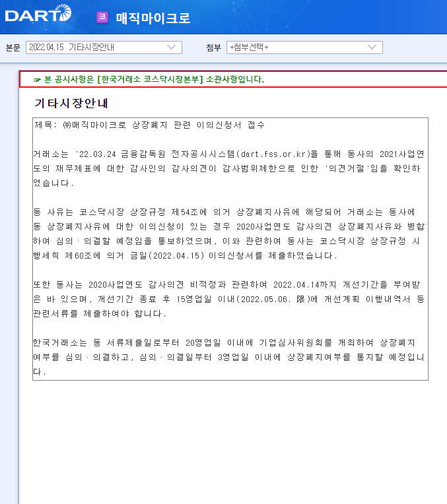Click the purple KOSDAQ 코 market badge

tap(102, 17)
